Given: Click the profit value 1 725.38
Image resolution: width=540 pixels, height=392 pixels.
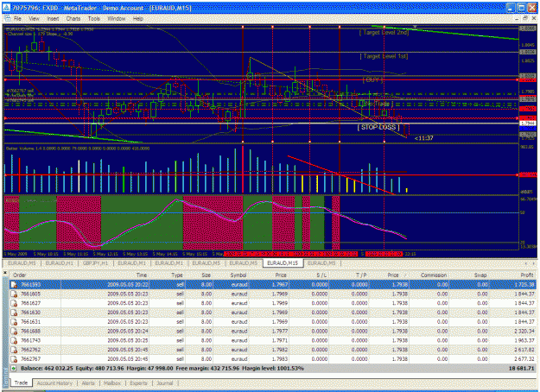Looking at the screenshot, I should pyautogui.click(x=524, y=285).
